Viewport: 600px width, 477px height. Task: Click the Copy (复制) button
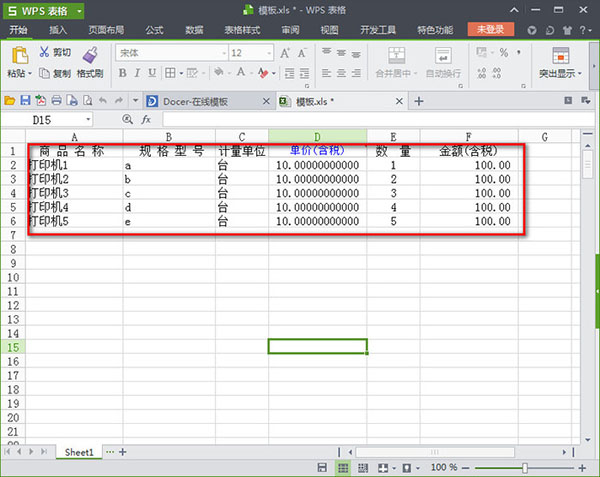tap(55, 73)
